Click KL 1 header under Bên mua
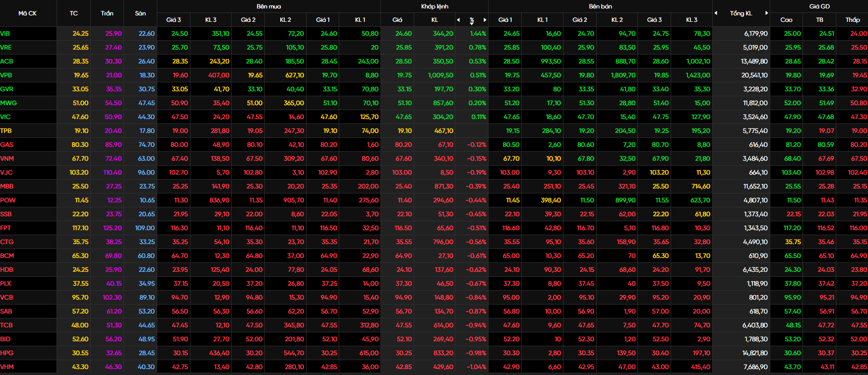 360,20
